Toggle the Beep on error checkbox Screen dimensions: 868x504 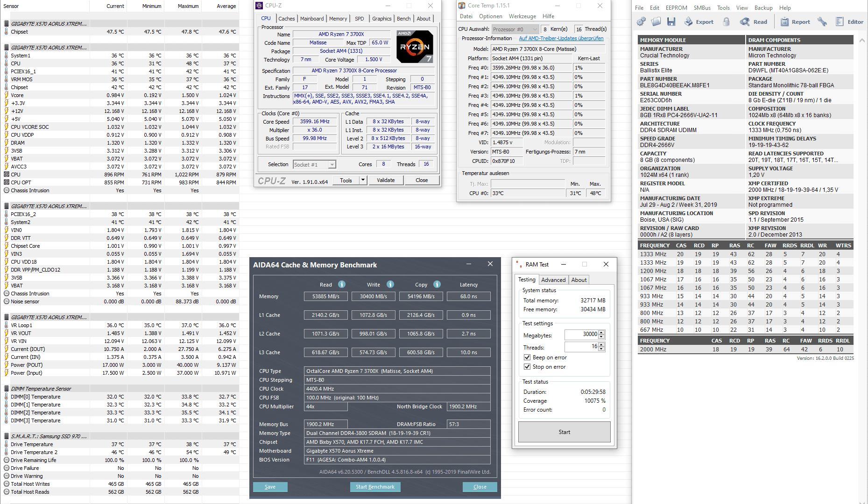click(x=527, y=357)
